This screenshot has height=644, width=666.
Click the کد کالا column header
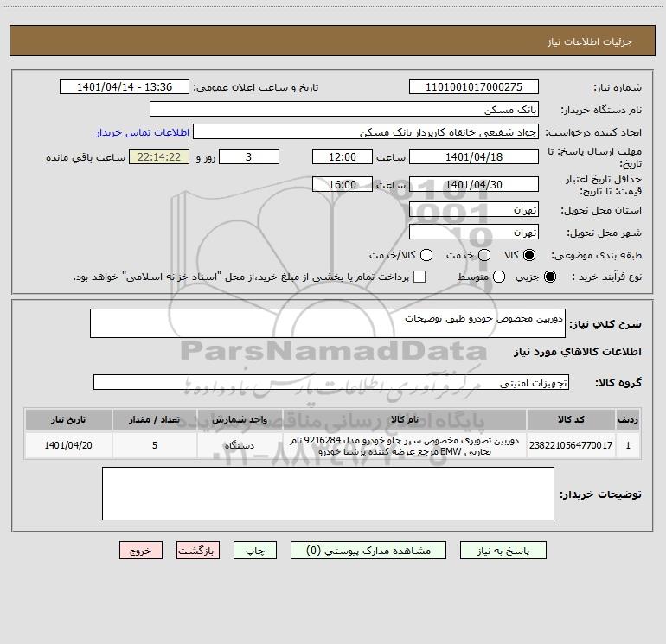point(571,420)
